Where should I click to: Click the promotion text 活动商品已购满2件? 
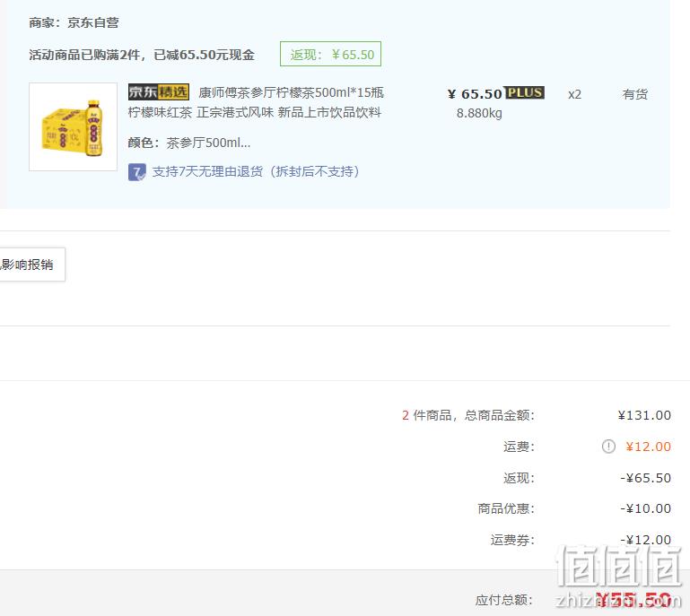(x=142, y=55)
